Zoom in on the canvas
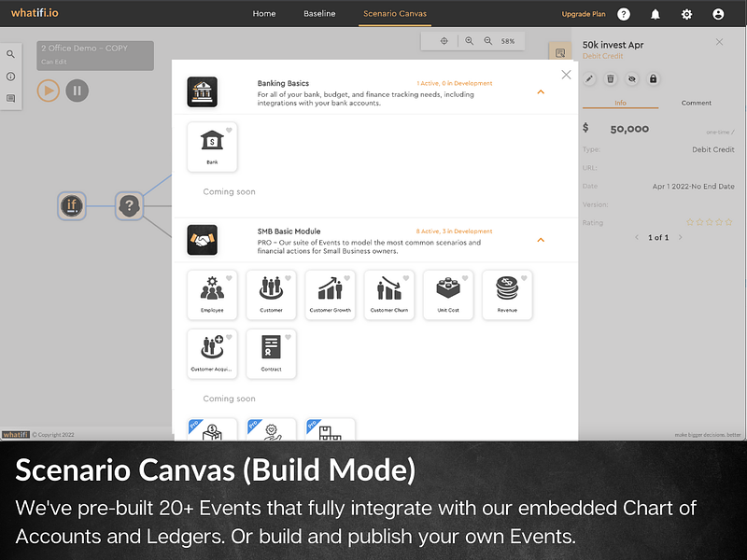 point(470,41)
